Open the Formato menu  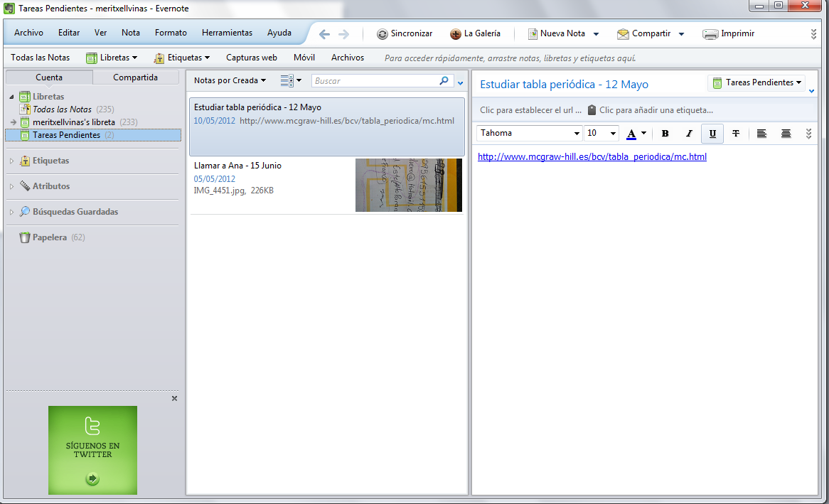[x=171, y=33]
